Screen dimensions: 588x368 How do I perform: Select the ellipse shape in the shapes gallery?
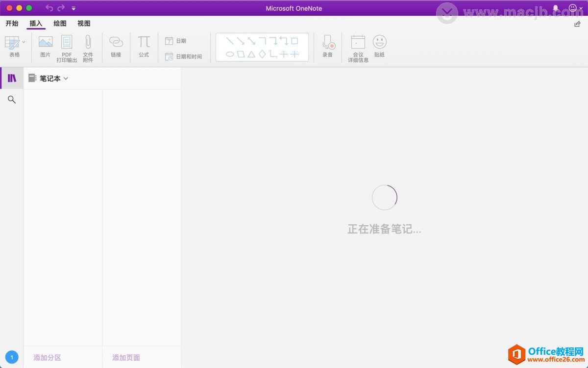(230, 54)
